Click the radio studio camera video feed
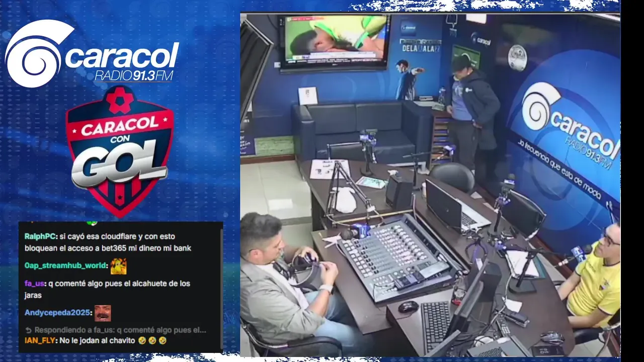This screenshot has width=644, height=362. tap(430, 185)
